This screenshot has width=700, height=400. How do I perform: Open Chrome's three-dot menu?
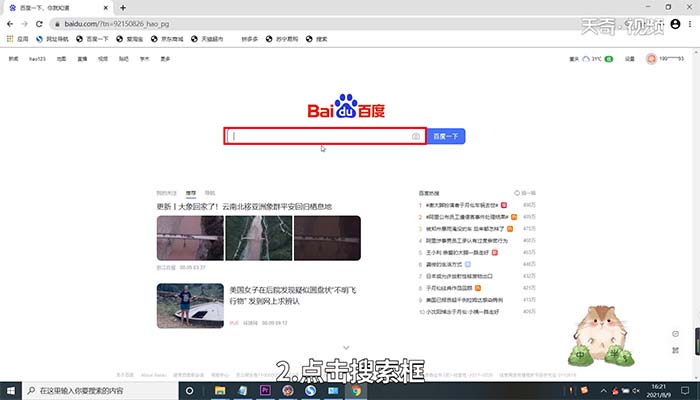click(x=690, y=24)
